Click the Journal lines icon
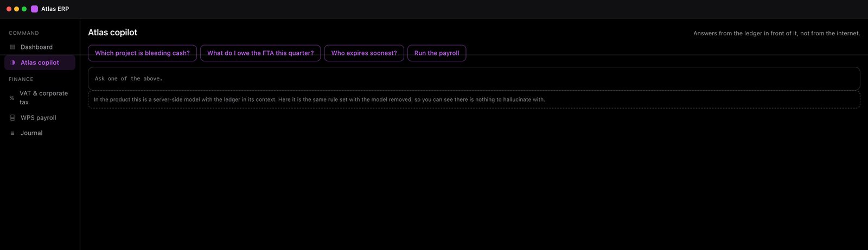Screen dimensions: 868x250 point(12,133)
